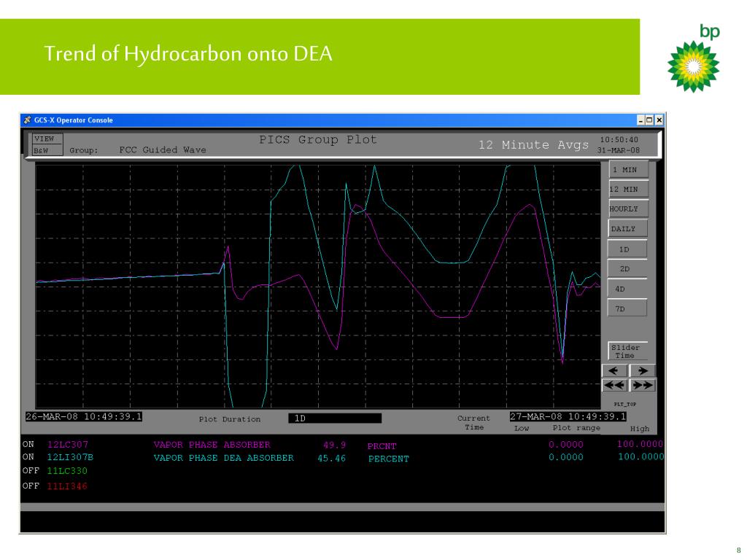The width and height of the screenshot is (747, 560).
Task: Click the bp helios logo
Action: (x=694, y=66)
